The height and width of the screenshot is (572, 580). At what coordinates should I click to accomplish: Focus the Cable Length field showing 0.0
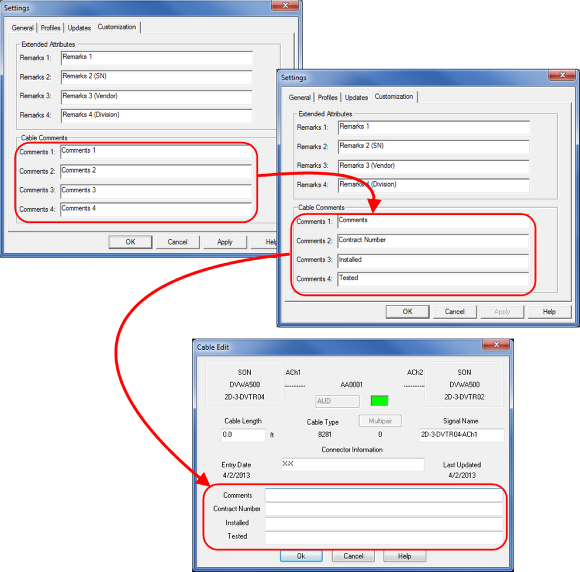pos(243,435)
